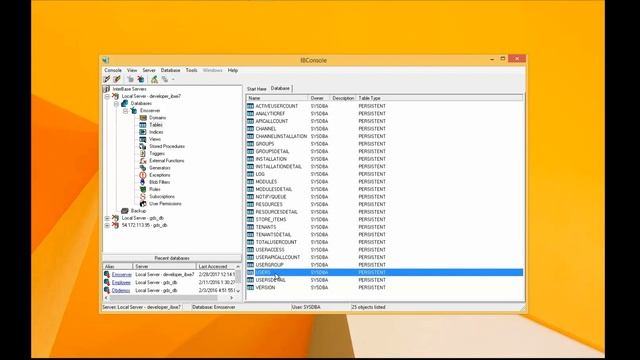Screen dimensions: 640x360
Task: Select the INSTALLATION table row
Action: pyautogui.click(x=384, y=159)
